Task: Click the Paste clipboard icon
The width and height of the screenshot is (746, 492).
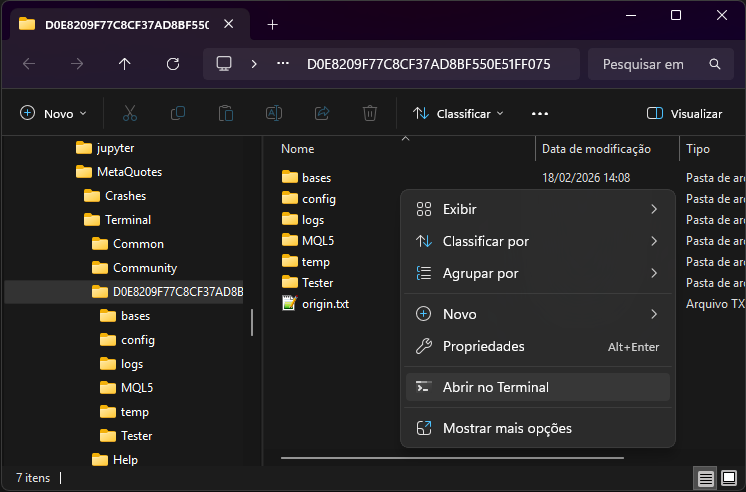Action: click(226, 113)
